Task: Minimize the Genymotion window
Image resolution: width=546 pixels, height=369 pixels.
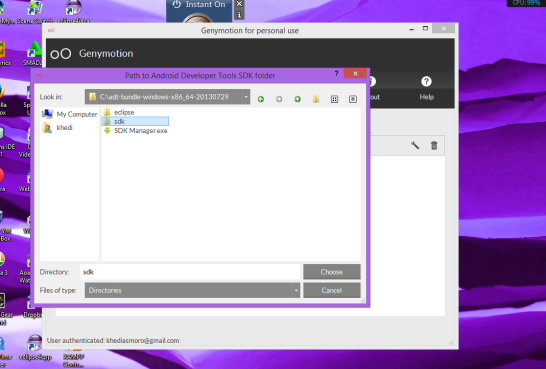Action: (412, 29)
